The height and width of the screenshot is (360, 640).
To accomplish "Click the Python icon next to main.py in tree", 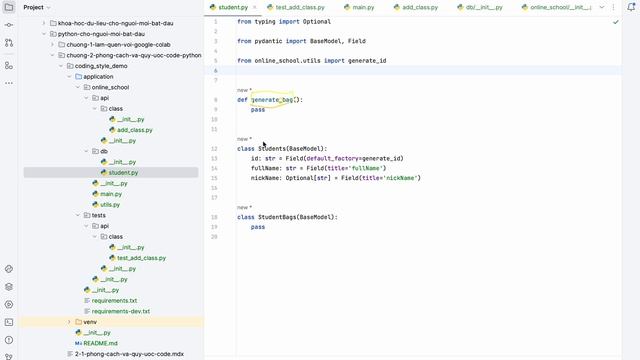I will (96, 194).
